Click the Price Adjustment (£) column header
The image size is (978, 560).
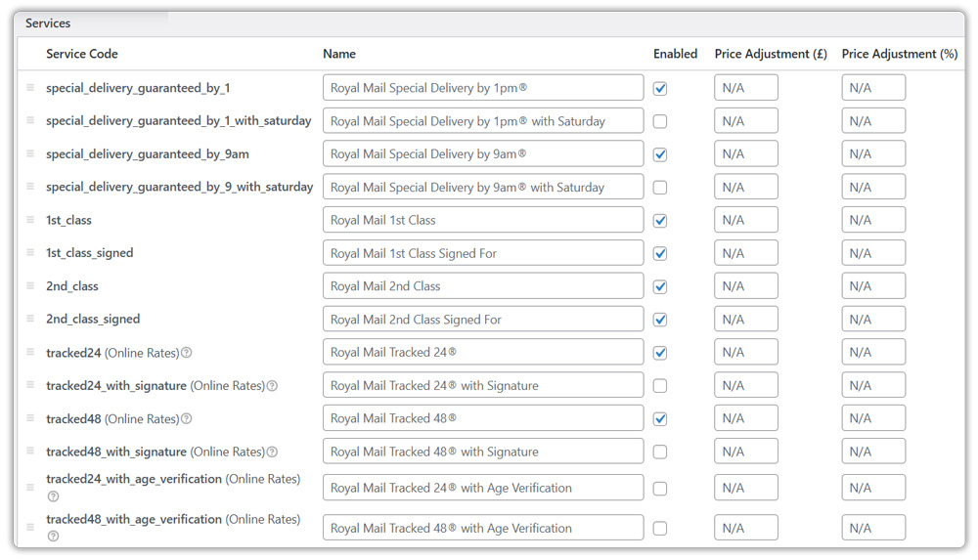(x=771, y=54)
